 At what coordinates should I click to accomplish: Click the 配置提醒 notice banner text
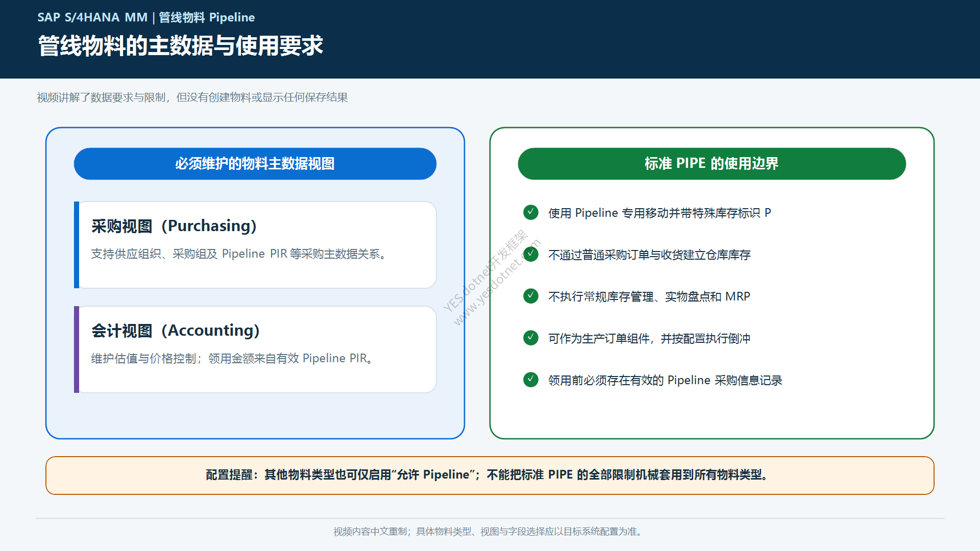point(488,475)
